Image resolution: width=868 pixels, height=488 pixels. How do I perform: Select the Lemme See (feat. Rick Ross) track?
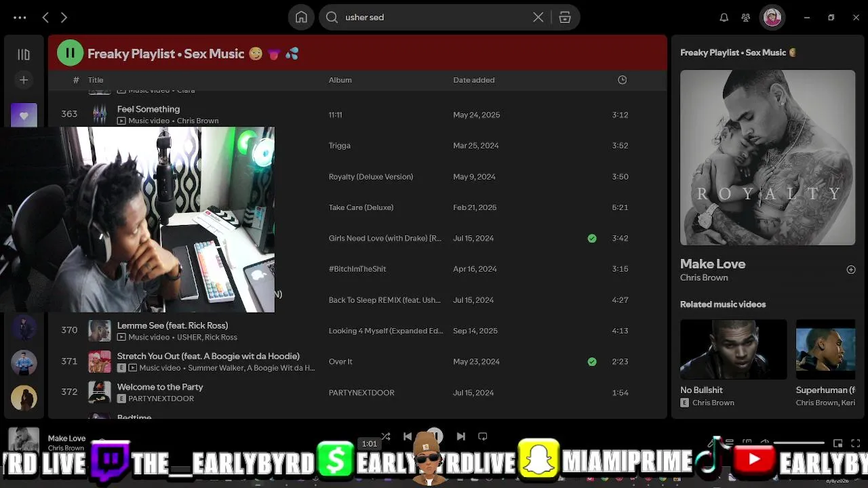point(172,325)
